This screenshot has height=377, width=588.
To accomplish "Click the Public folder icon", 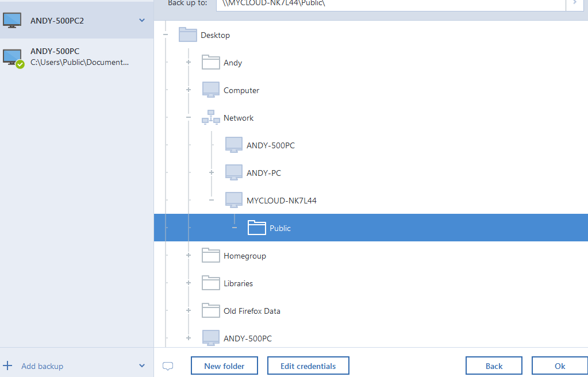I will [x=257, y=228].
